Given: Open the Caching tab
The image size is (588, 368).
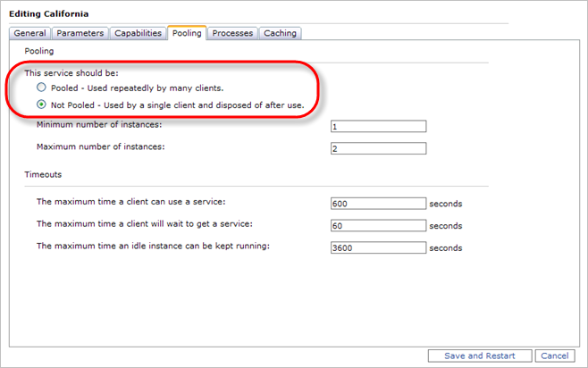Looking at the screenshot, I should click(280, 33).
